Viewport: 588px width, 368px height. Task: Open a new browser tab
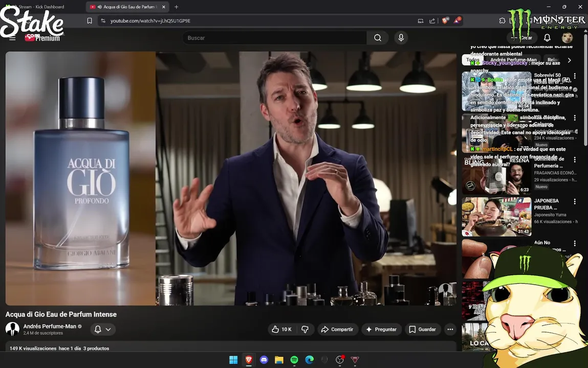(x=176, y=7)
